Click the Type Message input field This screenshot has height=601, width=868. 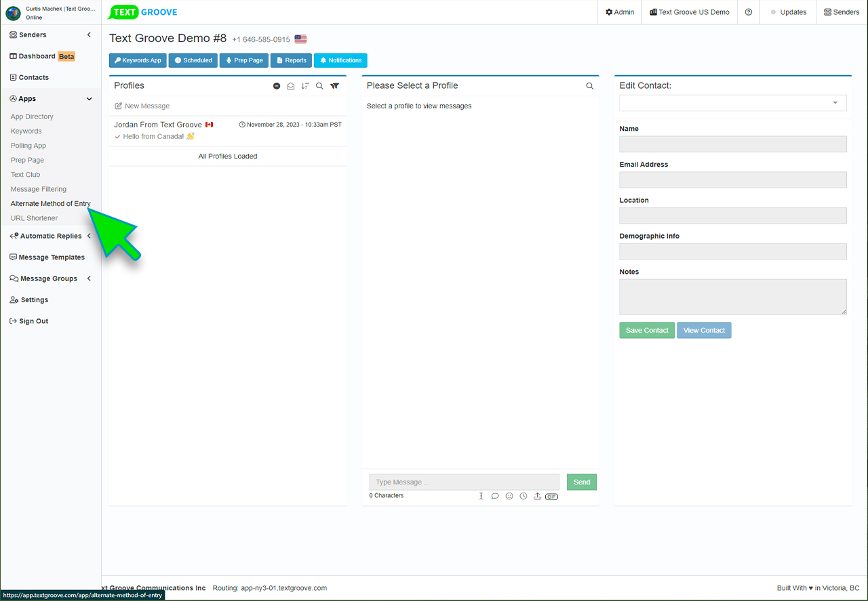pos(465,482)
